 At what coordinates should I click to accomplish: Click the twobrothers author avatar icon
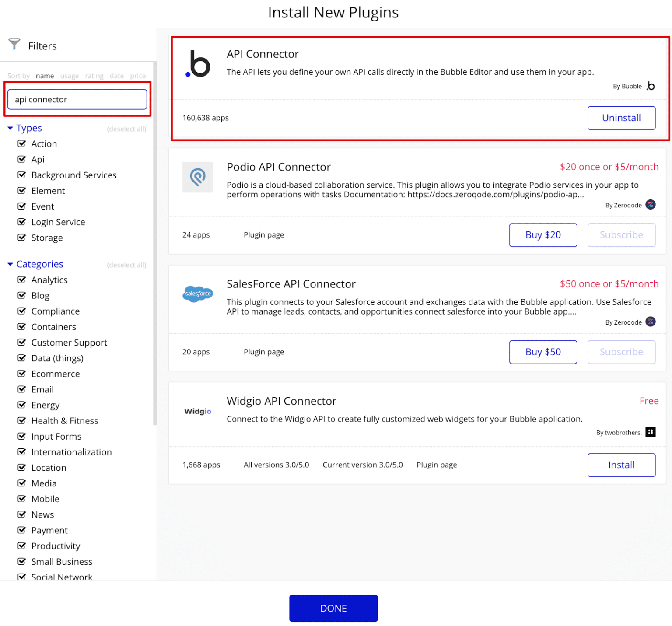pyautogui.click(x=650, y=432)
